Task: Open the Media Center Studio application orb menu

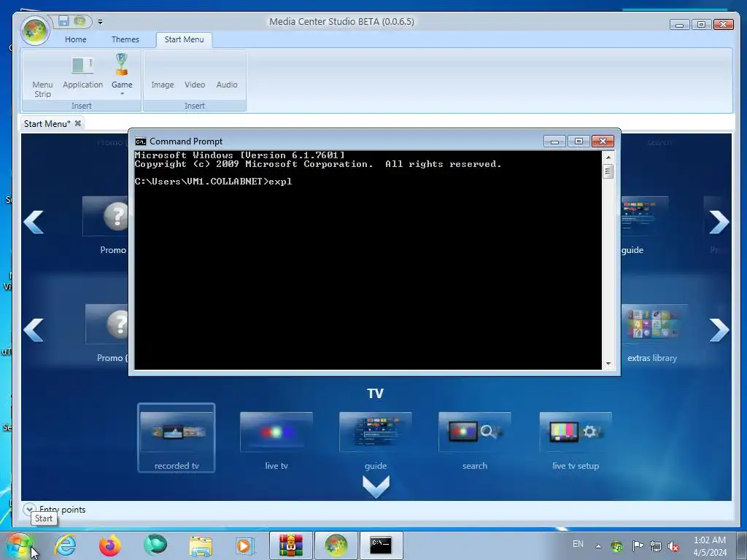Action: click(34, 30)
